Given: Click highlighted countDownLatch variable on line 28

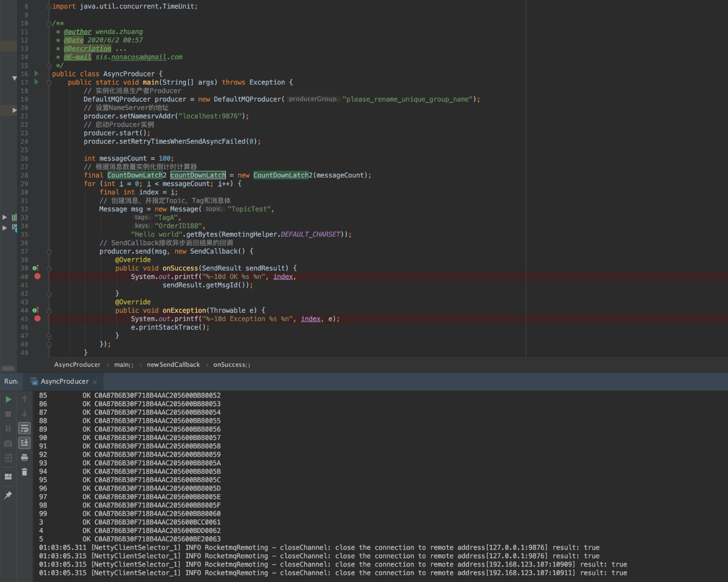Looking at the screenshot, I should 198,175.
